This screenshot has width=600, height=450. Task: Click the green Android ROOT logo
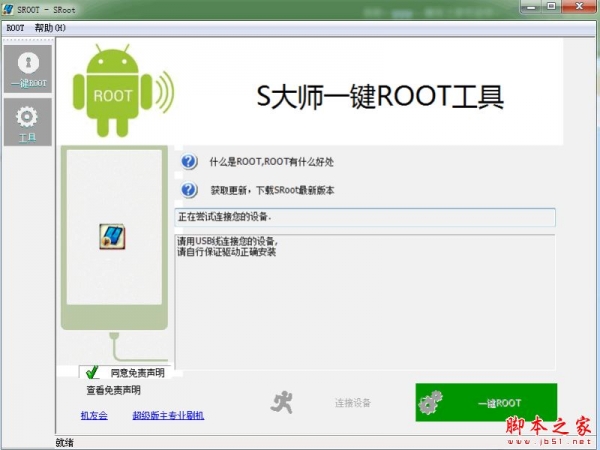pyautogui.click(x=124, y=91)
